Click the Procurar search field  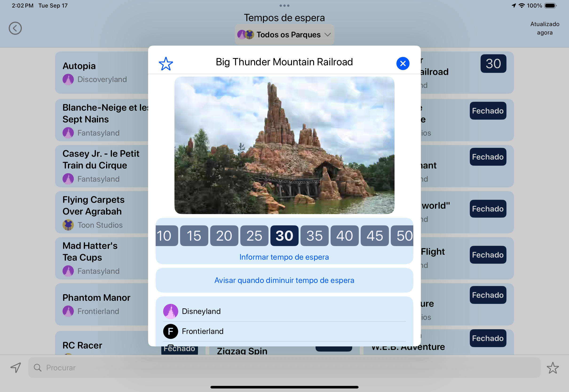(284, 367)
